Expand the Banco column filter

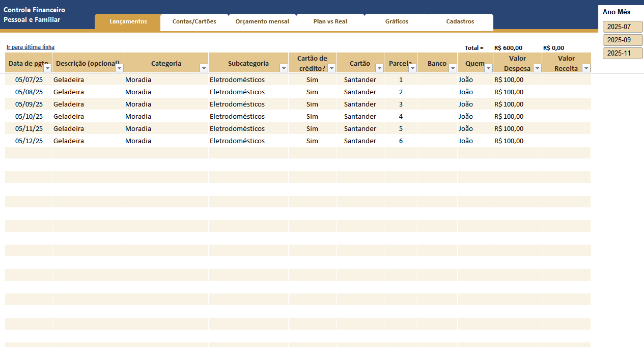[452, 68]
